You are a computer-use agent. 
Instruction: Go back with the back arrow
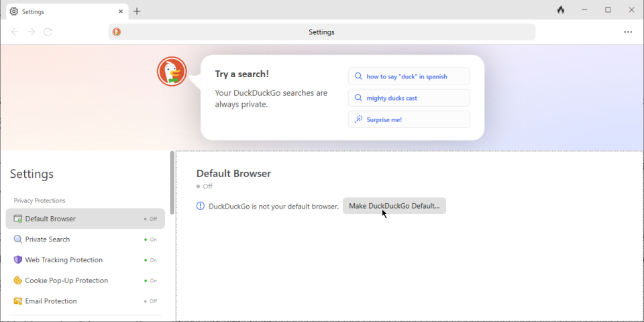click(x=15, y=32)
